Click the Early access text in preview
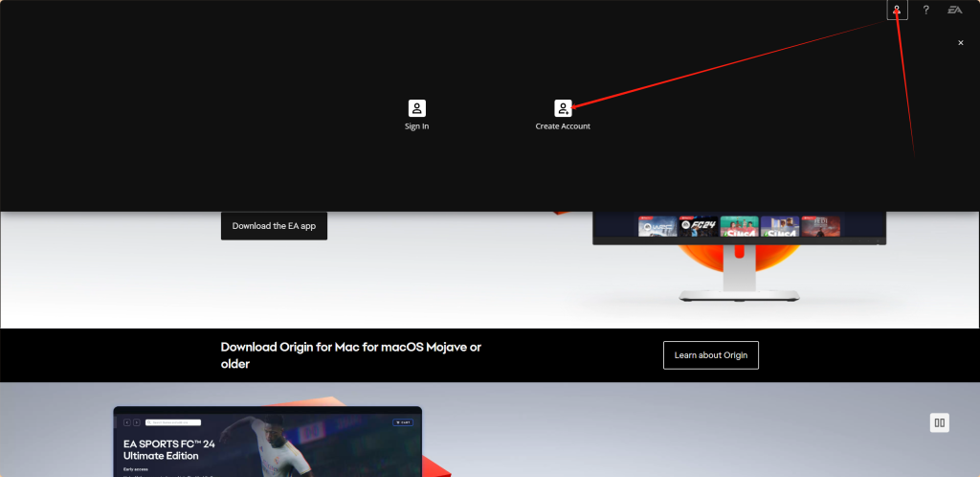 136,469
